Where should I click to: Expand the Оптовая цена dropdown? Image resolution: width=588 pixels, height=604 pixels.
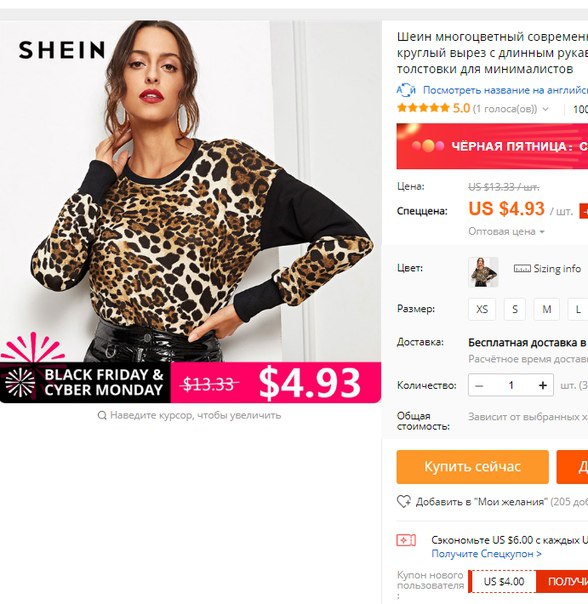coord(506,232)
